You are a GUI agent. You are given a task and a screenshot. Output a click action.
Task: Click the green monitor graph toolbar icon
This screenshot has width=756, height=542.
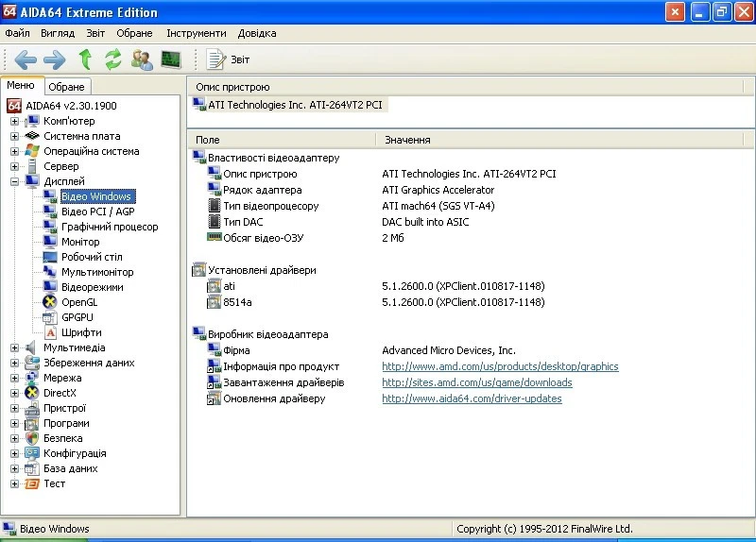click(171, 59)
